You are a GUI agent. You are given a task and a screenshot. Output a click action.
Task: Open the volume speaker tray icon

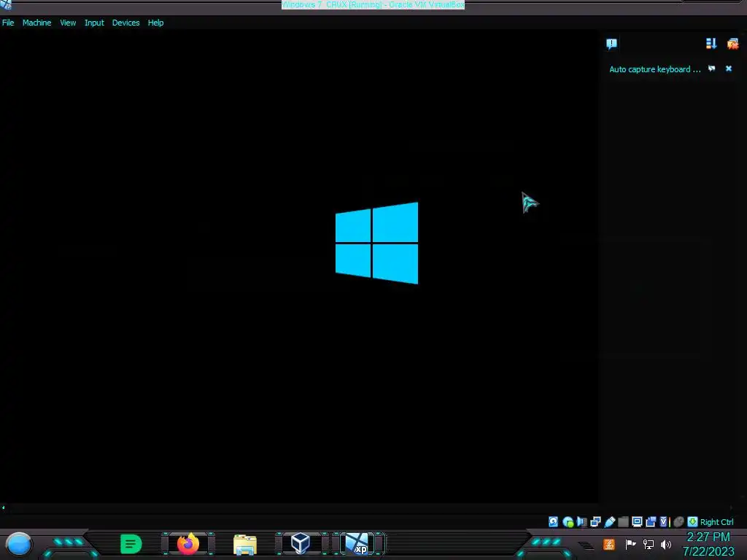666,544
